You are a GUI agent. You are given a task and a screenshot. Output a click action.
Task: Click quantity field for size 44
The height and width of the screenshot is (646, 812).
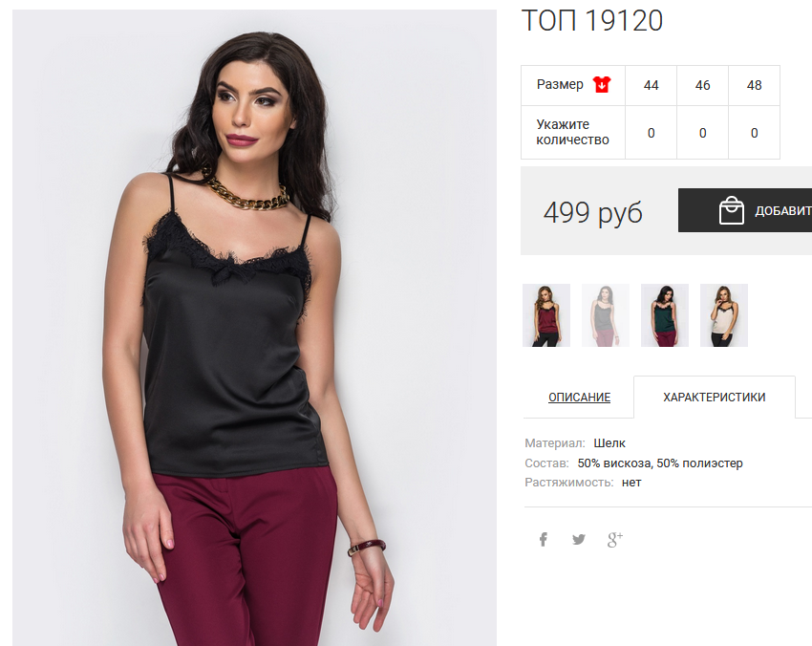tap(651, 133)
